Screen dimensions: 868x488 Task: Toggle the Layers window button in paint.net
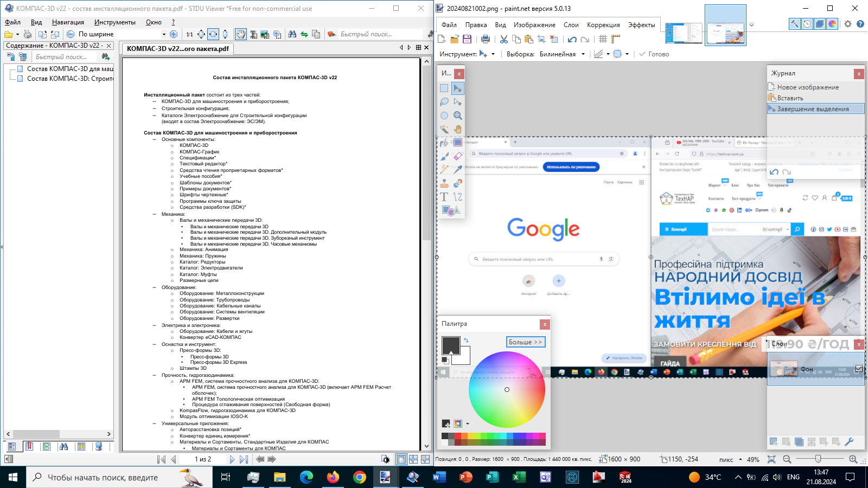tap(820, 24)
